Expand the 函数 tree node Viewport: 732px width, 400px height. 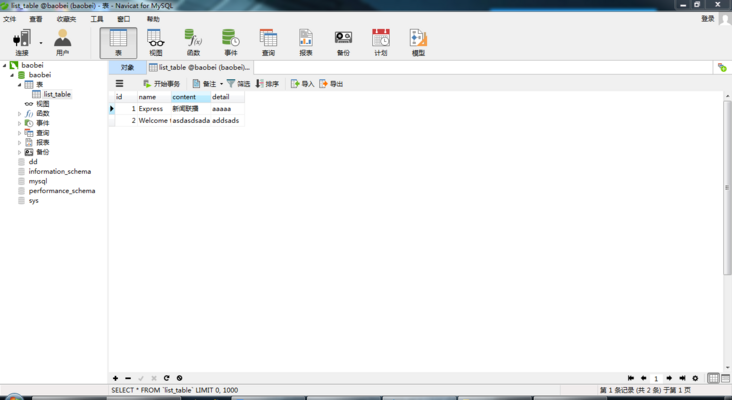pyautogui.click(x=20, y=113)
